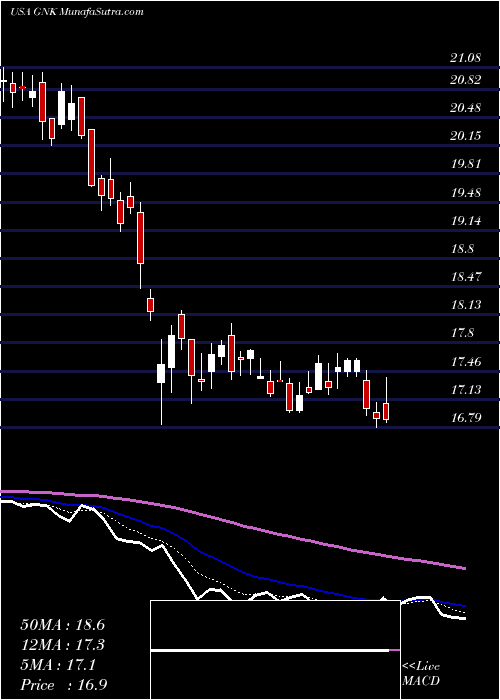
Task: Click the 18.47 price axis label
Action: [x=465, y=277]
